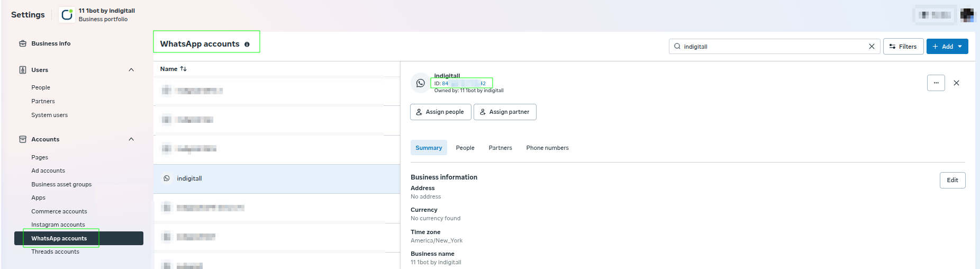Open Business info in sidebar
Viewport: 980px width, 269px height.
point(51,43)
